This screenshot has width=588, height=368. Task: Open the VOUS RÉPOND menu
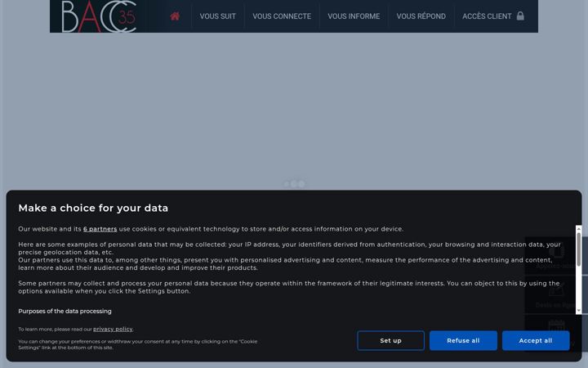421,16
